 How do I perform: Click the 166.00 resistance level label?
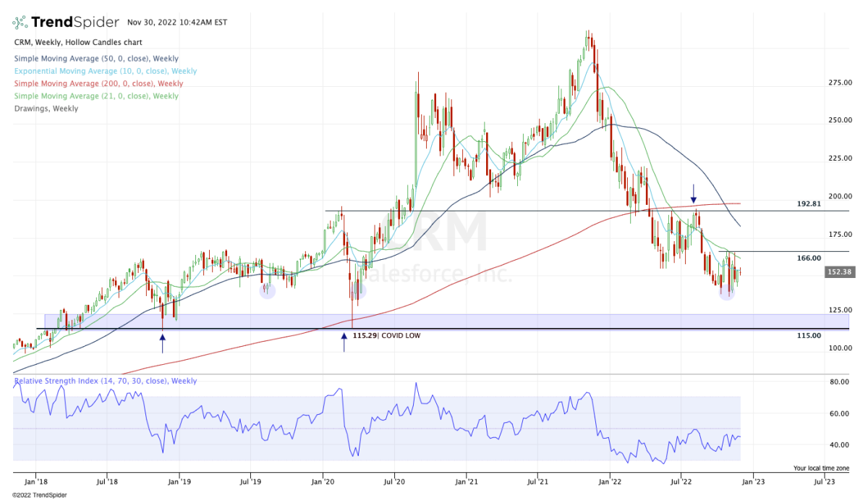pyautogui.click(x=809, y=258)
